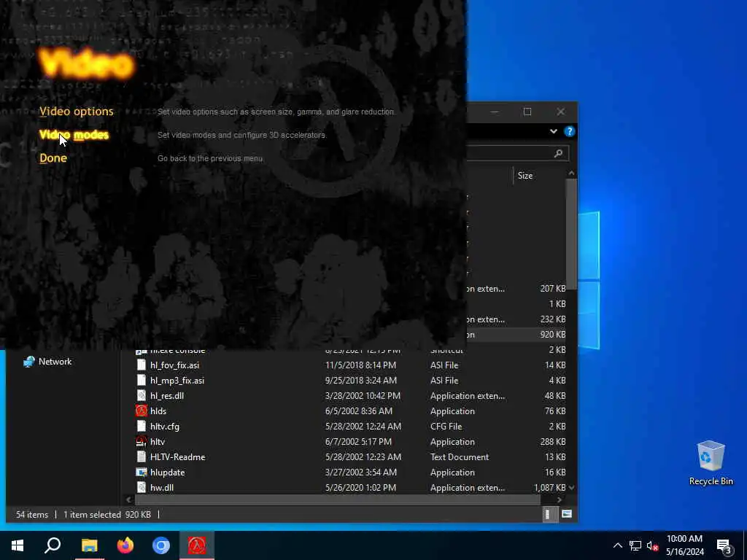Choose Done to return to previous menu

[x=53, y=158]
